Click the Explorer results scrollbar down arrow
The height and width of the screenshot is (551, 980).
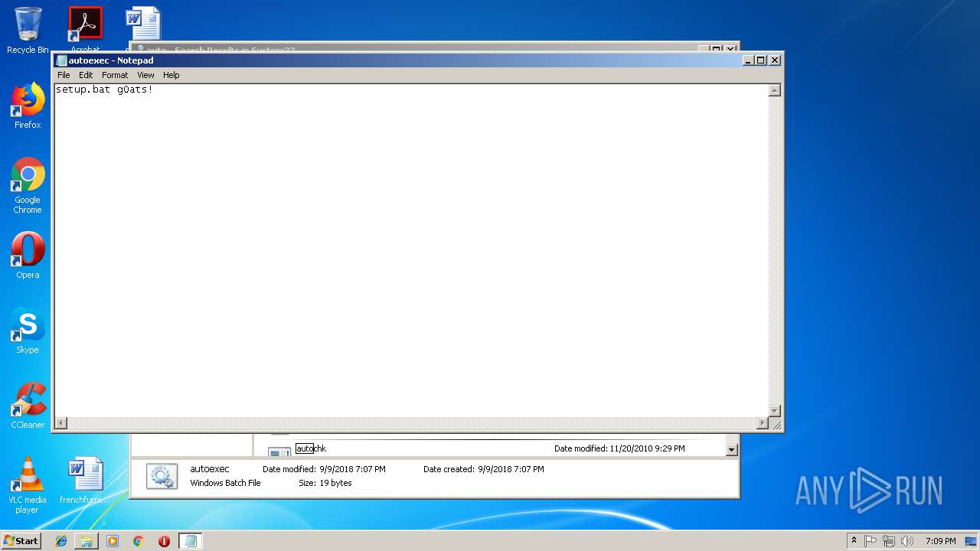click(731, 450)
